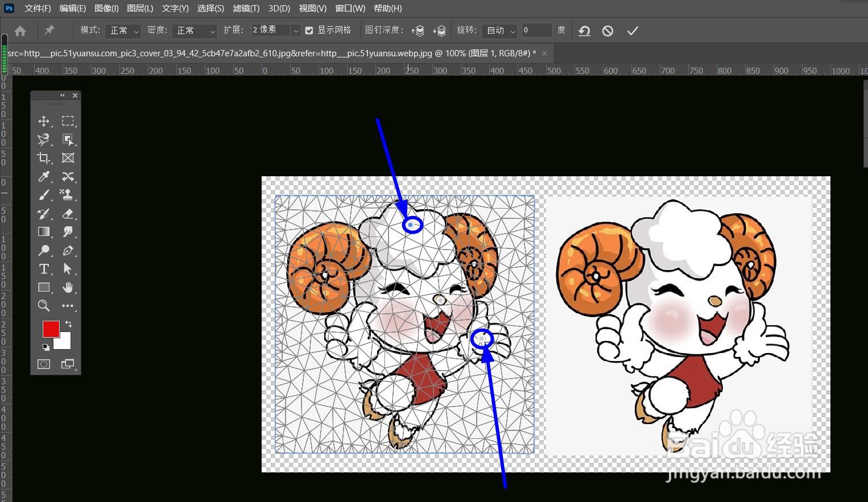Move pin depth forward
This screenshot has width=868, height=502.
tap(418, 31)
